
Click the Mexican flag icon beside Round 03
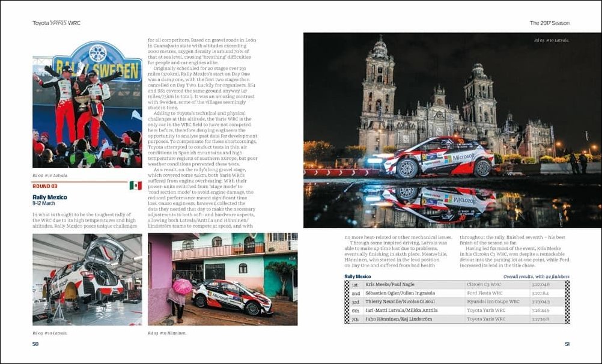[x=136, y=186]
